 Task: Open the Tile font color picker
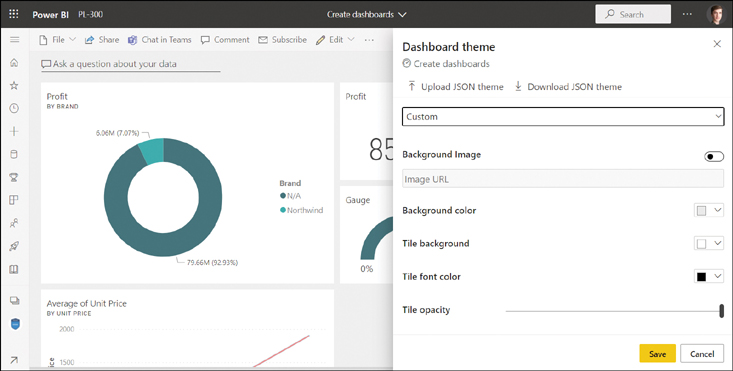pyautogui.click(x=709, y=277)
